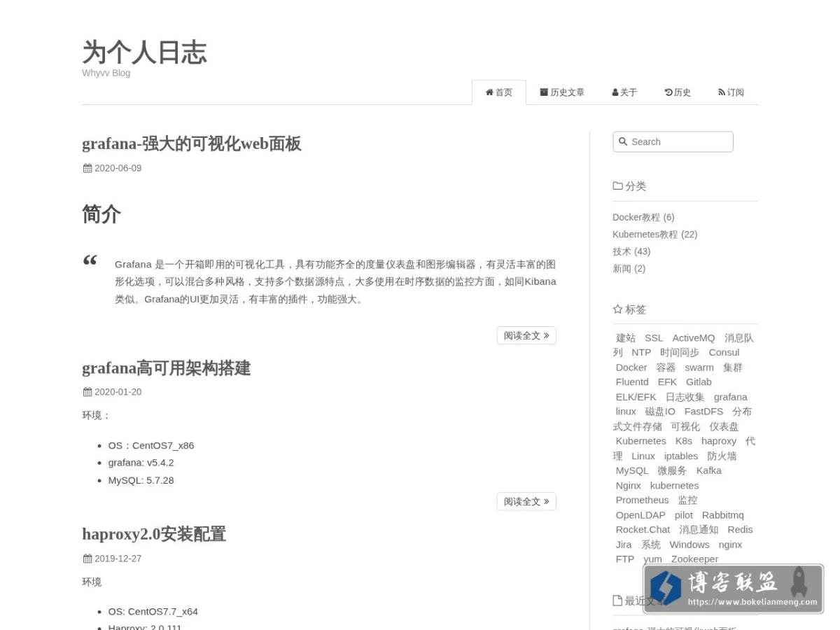This screenshot has width=840, height=630.
Task: Select the 仪表盘 tag
Action: [724, 426]
